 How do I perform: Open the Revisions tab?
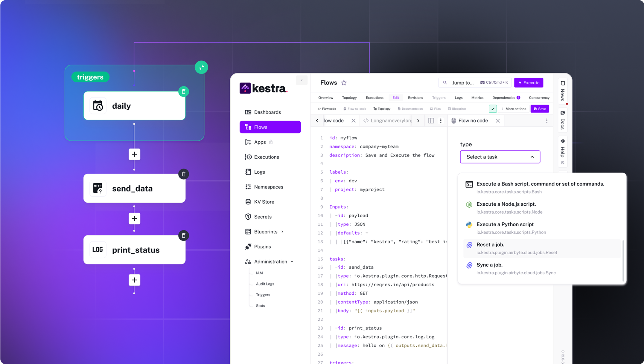pyautogui.click(x=415, y=97)
